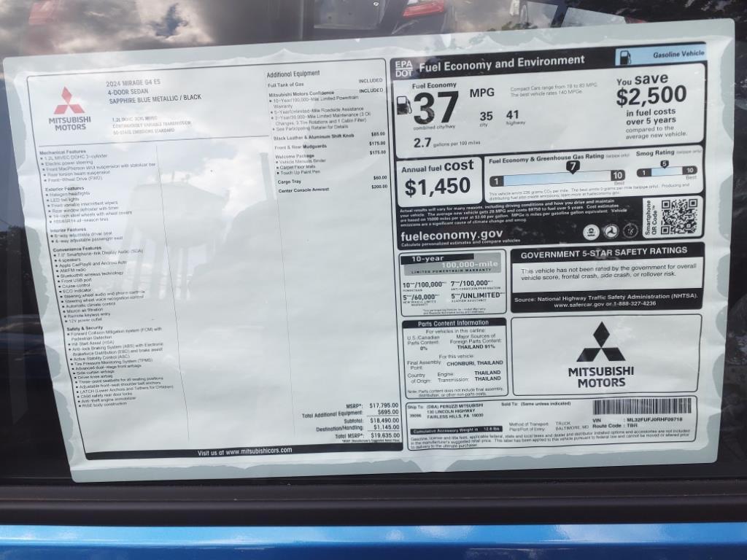The width and height of the screenshot is (747, 560).
Task: Open the www.mitsubishicars.com link
Action: [244, 452]
